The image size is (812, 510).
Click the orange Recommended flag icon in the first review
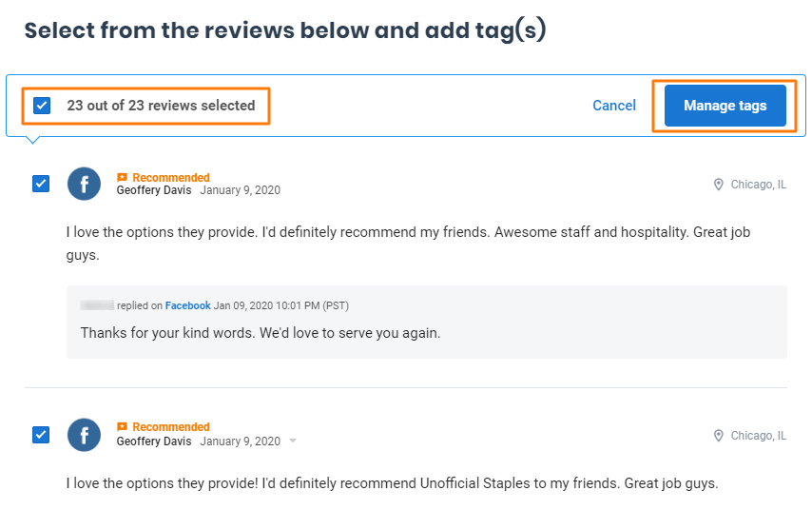122,177
